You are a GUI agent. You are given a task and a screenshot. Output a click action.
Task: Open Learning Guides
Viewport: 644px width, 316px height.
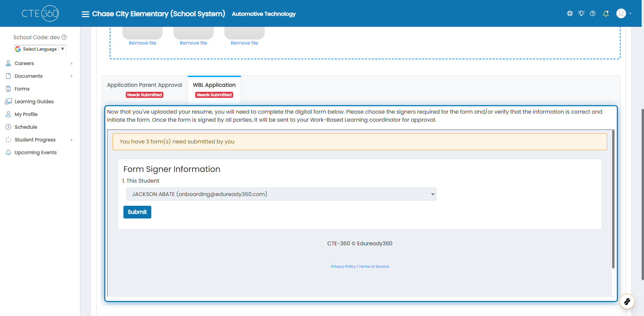(x=34, y=102)
